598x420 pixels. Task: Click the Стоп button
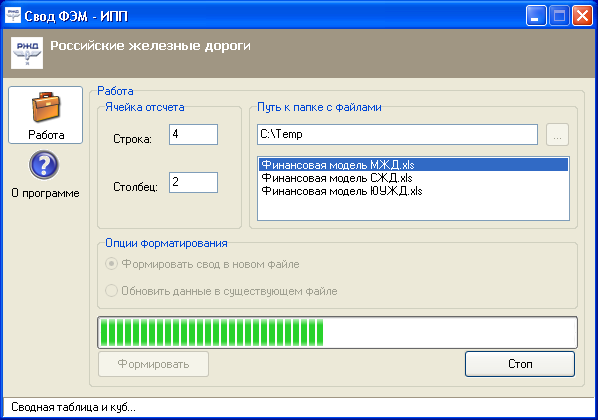click(x=520, y=364)
